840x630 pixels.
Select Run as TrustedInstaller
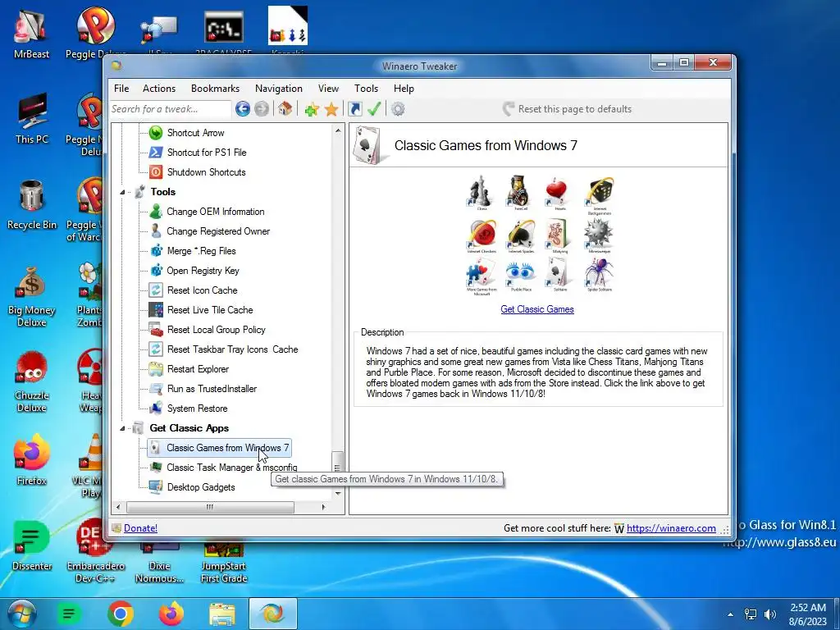coord(212,388)
